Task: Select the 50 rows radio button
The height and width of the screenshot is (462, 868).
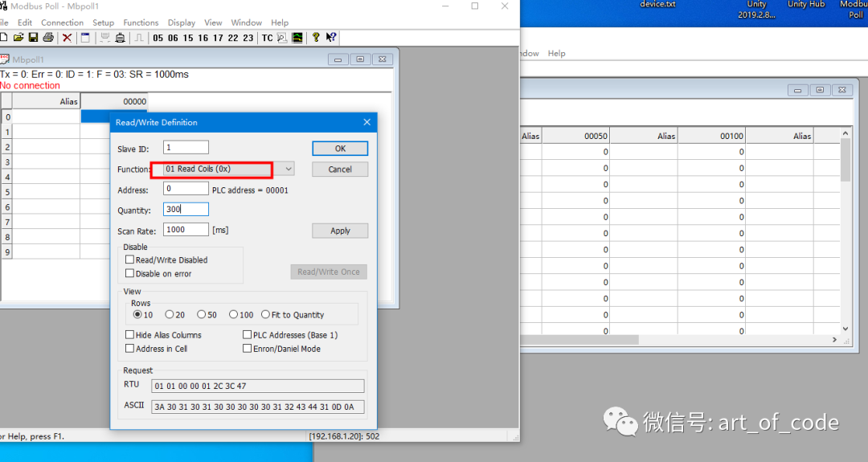Action: [x=202, y=314]
